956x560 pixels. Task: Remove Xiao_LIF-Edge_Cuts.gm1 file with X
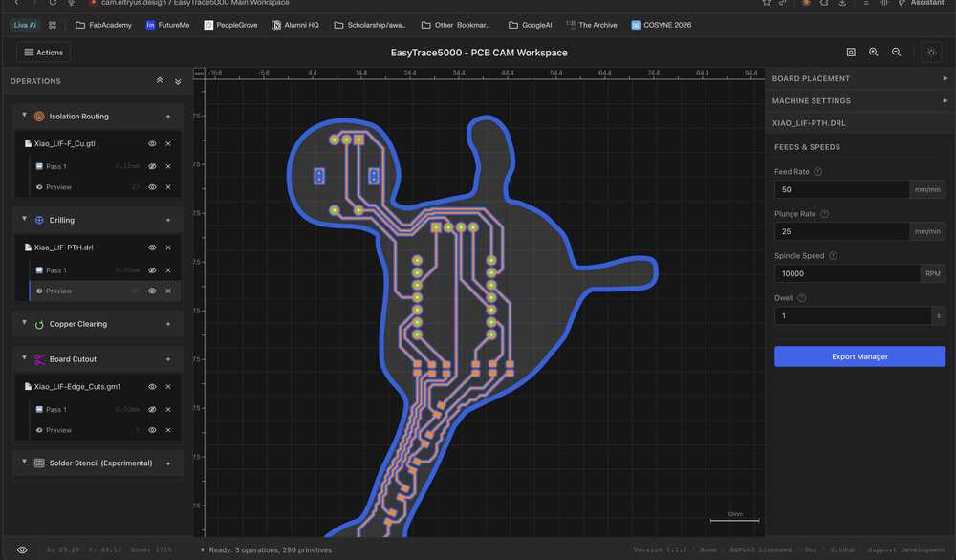coord(168,386)
